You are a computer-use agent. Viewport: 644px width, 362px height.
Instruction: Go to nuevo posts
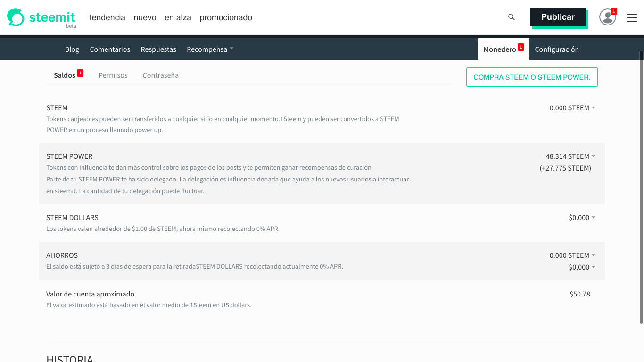tap(145, 17)
